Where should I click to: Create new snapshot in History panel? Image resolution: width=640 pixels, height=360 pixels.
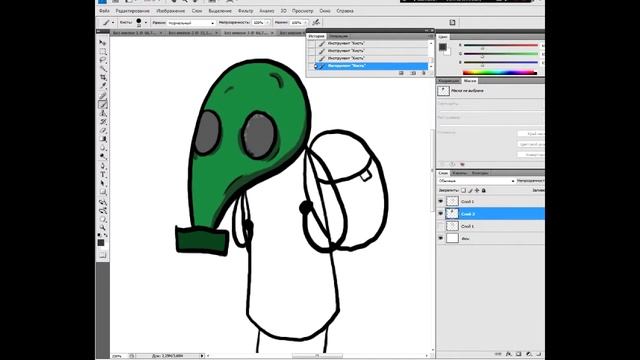pyautogui.click(x=413, y=73)
